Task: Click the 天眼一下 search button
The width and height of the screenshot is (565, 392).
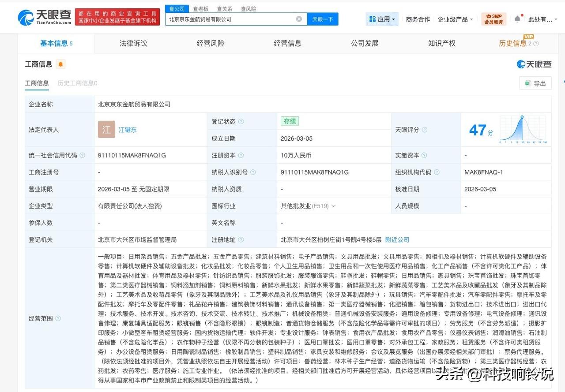Action: coord(323,19)
